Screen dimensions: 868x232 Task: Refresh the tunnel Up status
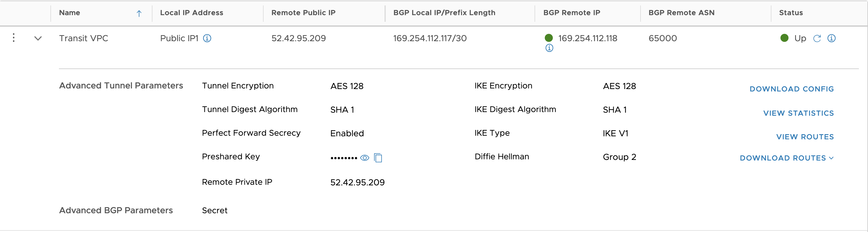click(817, 38)
